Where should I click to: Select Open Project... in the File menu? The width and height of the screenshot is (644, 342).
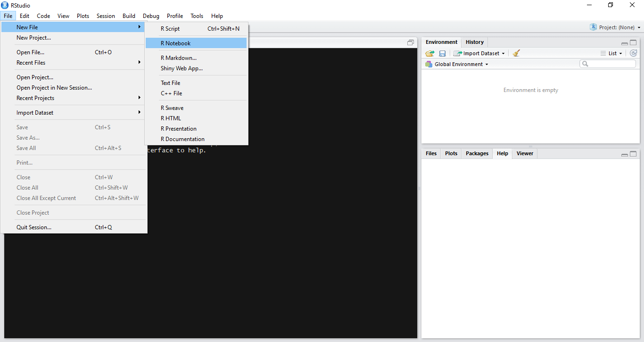point(74,77)
